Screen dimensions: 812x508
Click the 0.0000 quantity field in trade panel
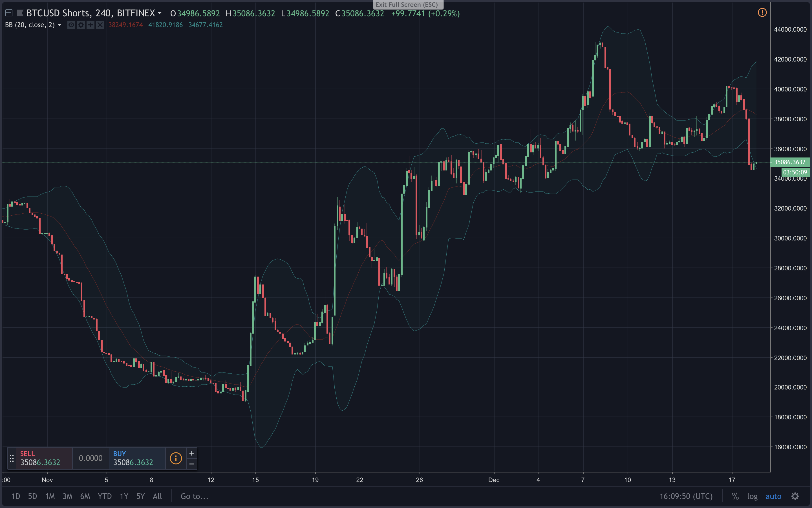point(91,458)
